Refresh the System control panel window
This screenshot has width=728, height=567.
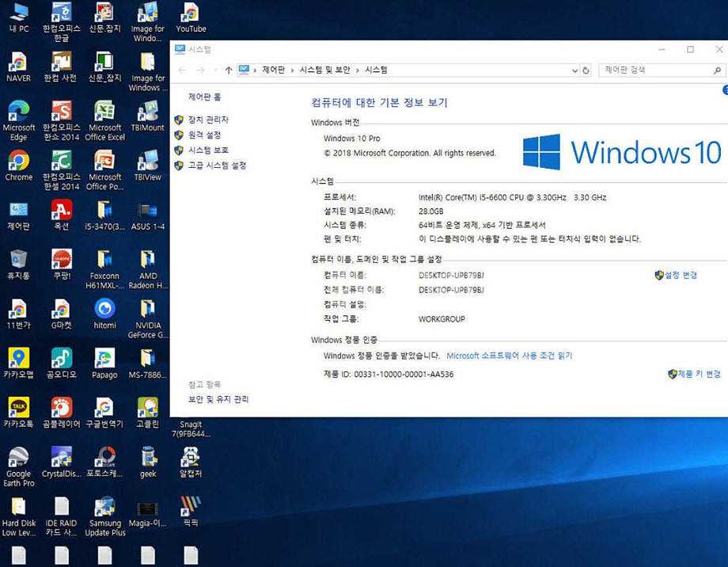click(x=586, y=70)
